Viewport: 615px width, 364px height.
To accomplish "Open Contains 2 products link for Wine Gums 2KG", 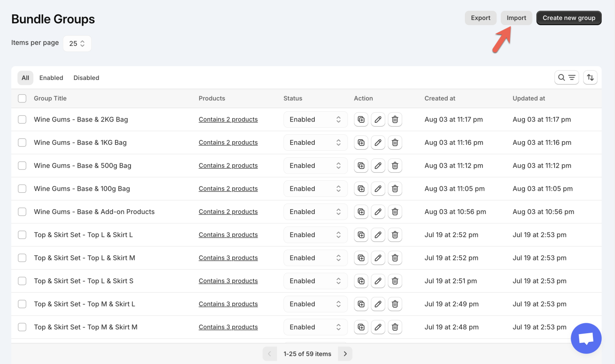I will tap(228, 119).
